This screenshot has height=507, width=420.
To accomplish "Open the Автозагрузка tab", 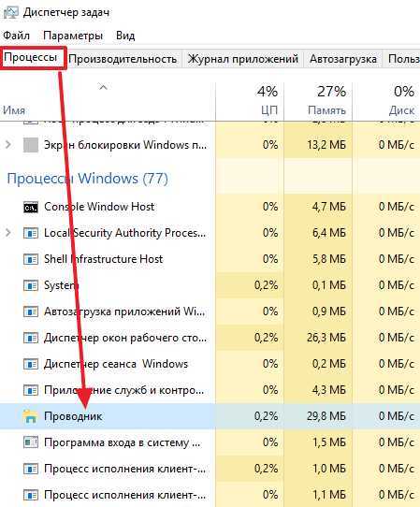I will coord(343,59).
